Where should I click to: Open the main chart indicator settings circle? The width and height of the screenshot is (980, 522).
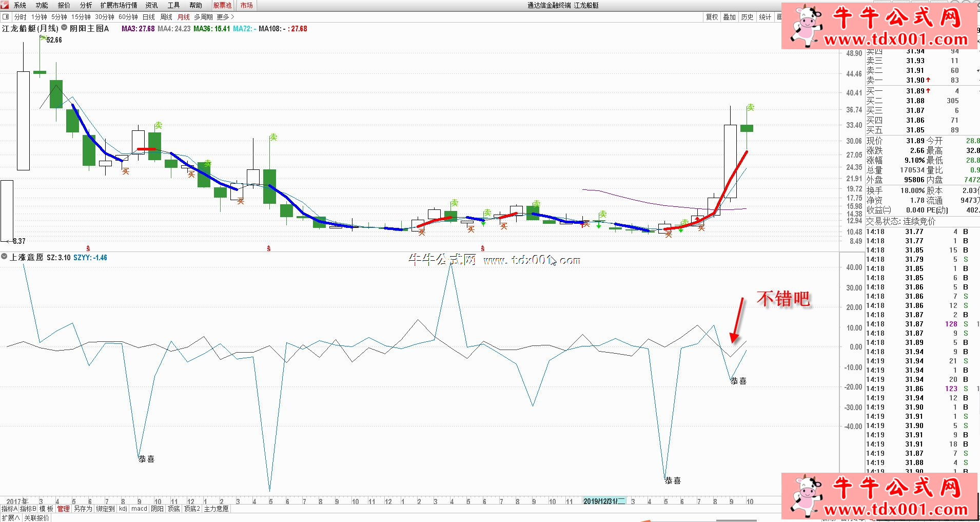pos(64,28)
